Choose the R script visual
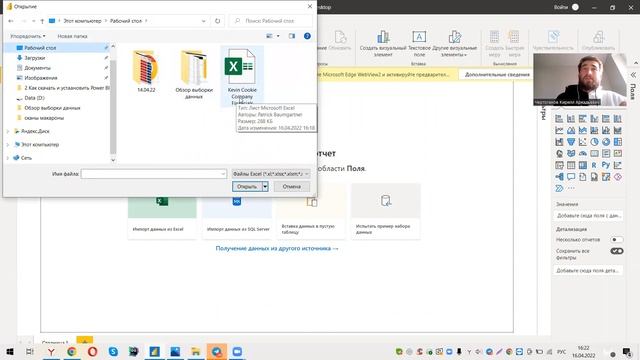640x360 pixels. click(x=594, y=165)
